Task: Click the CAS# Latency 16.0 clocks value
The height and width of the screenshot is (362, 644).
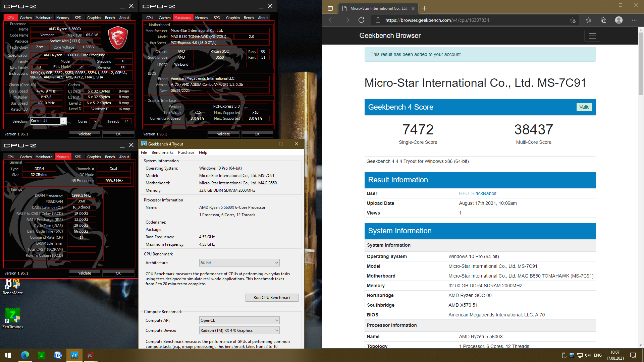Action: click(82, 207)
